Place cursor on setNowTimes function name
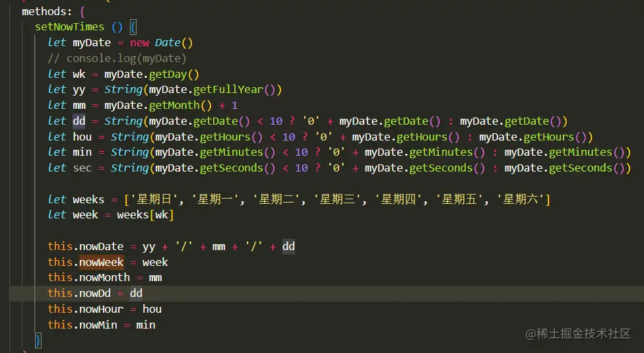 pyautogui.click(x=69, y=27)
